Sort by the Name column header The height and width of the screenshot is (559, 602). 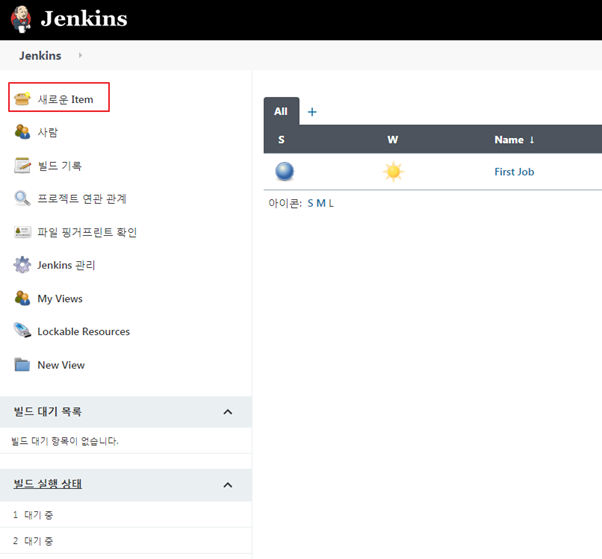(514, 140)
